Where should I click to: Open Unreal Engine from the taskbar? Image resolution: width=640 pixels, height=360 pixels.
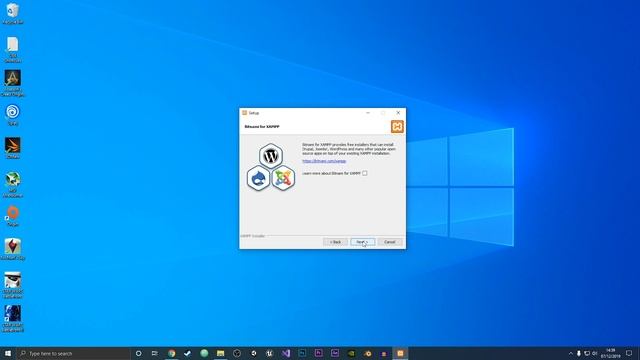[x=269, y=353]
